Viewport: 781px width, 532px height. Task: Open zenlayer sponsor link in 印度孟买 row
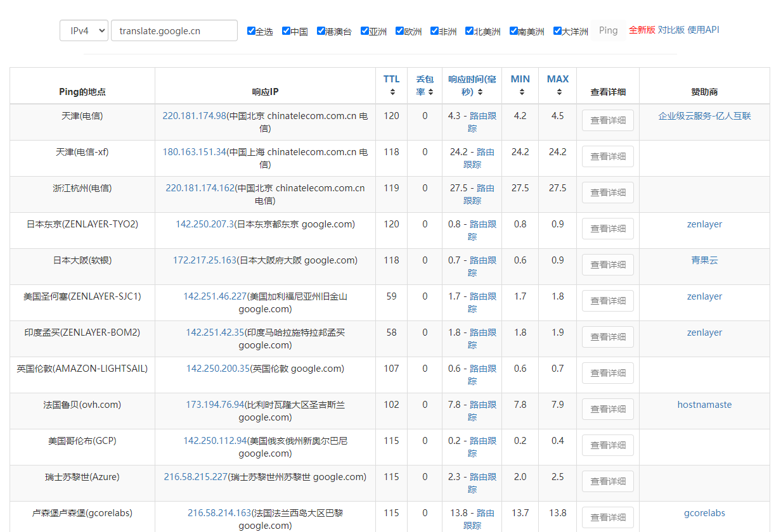pos(704,332)
